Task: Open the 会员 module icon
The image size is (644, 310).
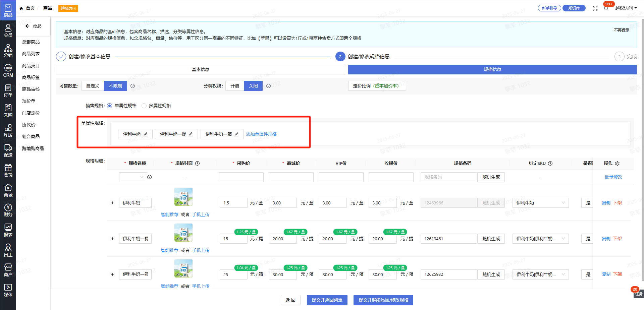Action: [x=8, y=30]
